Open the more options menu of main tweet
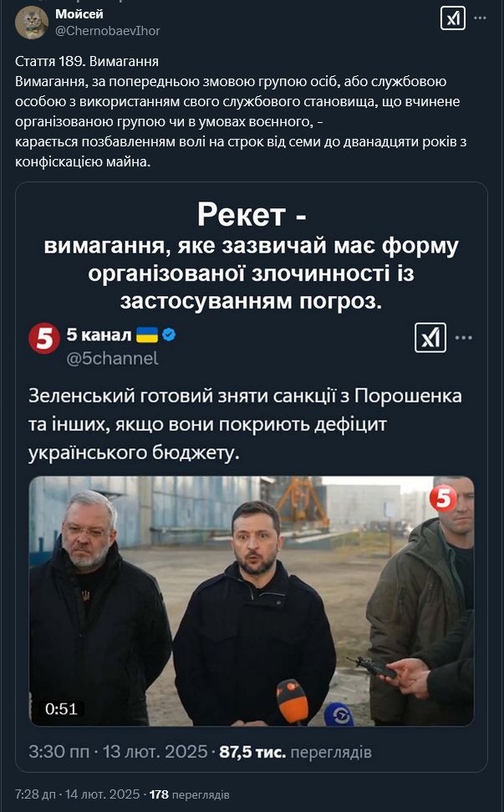The height and width of the screenshot is (812, 504). (481, 18)
